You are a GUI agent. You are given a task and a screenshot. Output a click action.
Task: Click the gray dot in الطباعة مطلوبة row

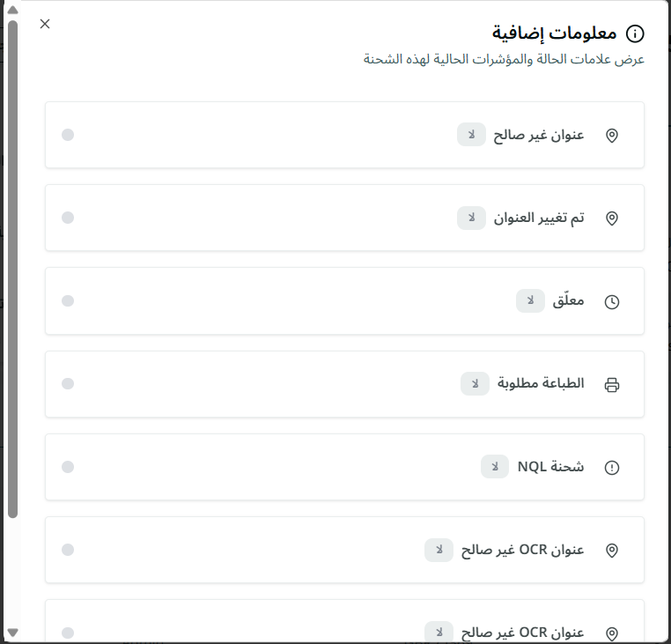[x=68, y=383]
